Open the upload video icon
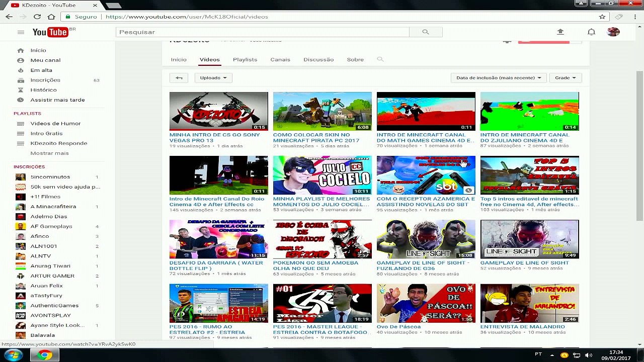Image resolution: width=644 pixels, height=362 pixels. [560, 32]
